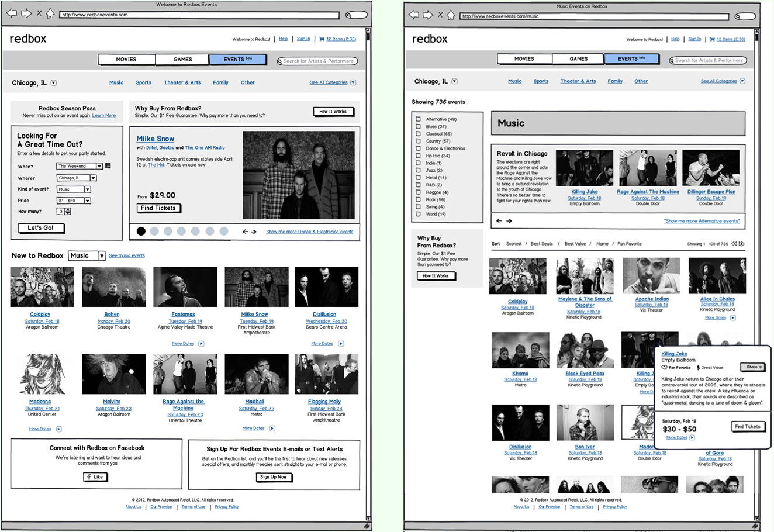774x532 pixels.
Task: Check the Blues (37) genre checkbox
Action: pyautogui.click(x=418, y=126)
